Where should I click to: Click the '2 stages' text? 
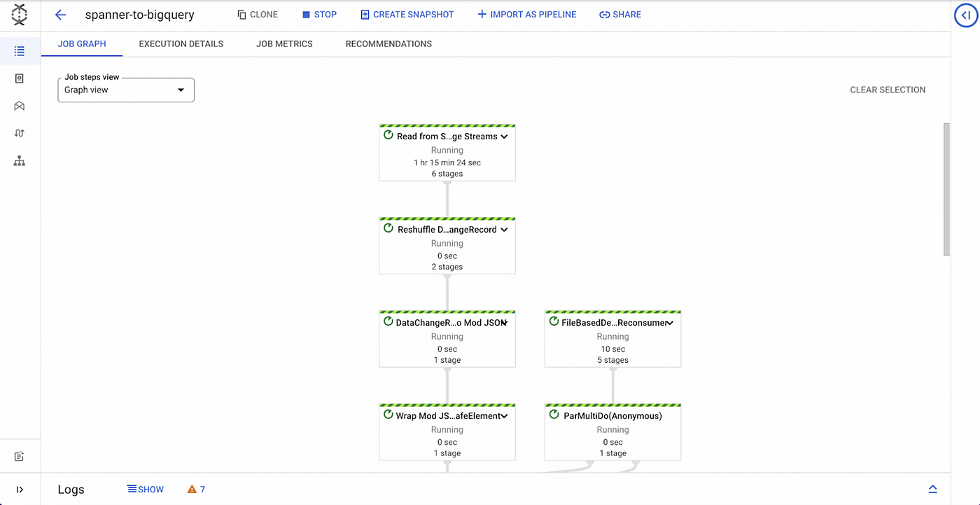coord(447,267)
